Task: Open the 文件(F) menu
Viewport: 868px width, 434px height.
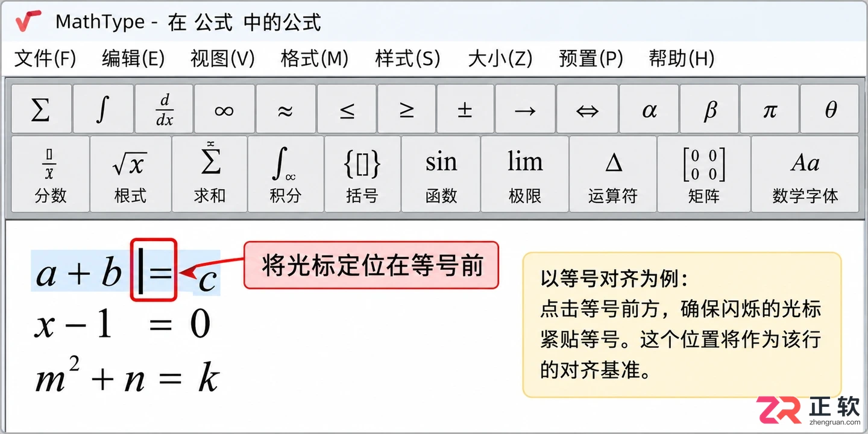Action: (45, 58)
